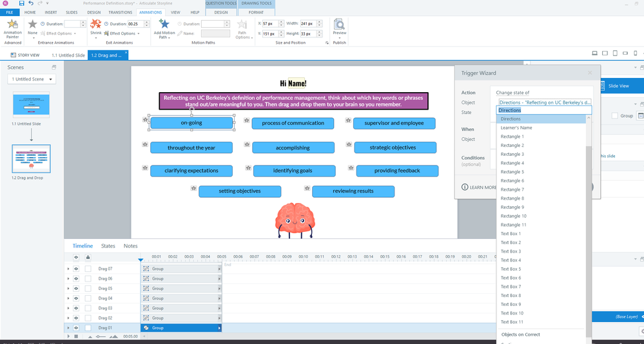Expand the Drag 01 timeline row
The image size is (644, 344).
68,328
